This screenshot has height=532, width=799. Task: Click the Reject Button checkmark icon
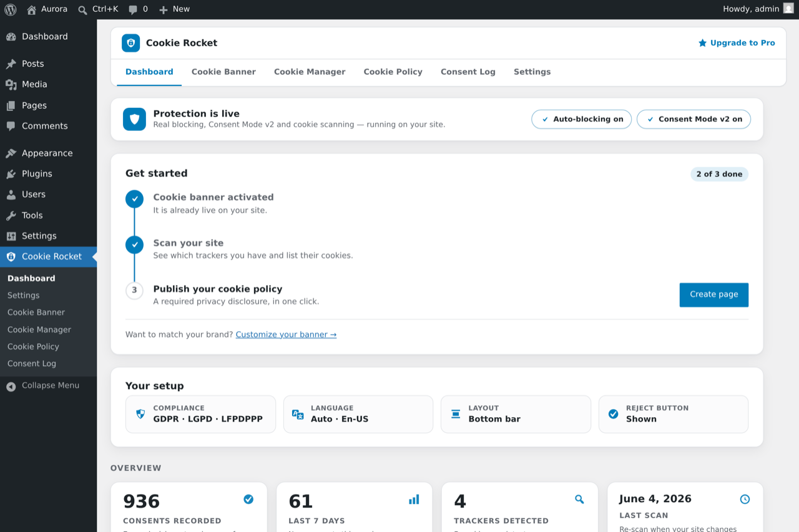pyautogui.click(x=613, y=414)
